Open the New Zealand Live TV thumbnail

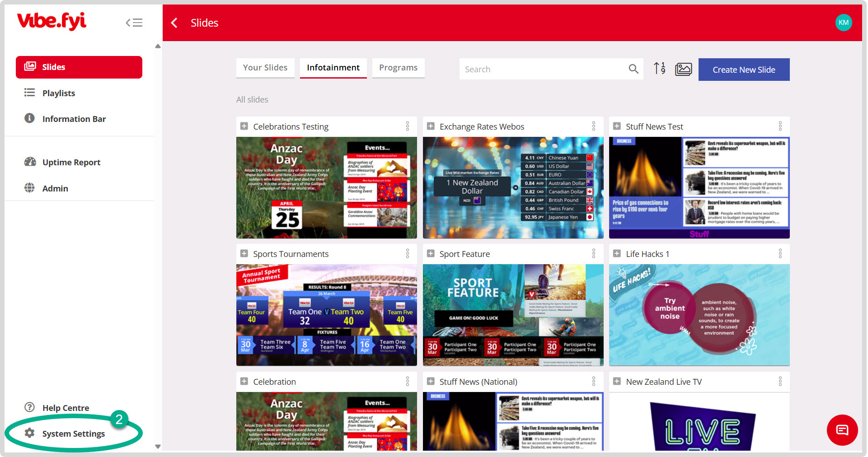[x=699, y=421]
